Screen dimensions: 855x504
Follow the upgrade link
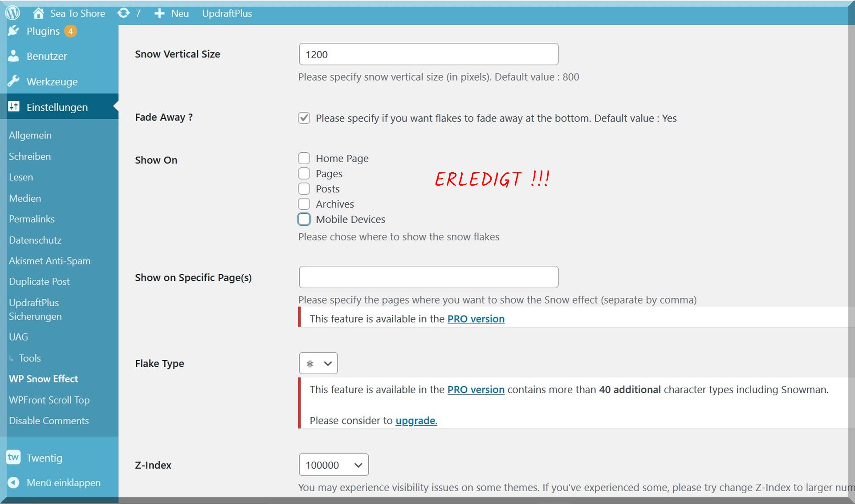click(x=416, y=421)
